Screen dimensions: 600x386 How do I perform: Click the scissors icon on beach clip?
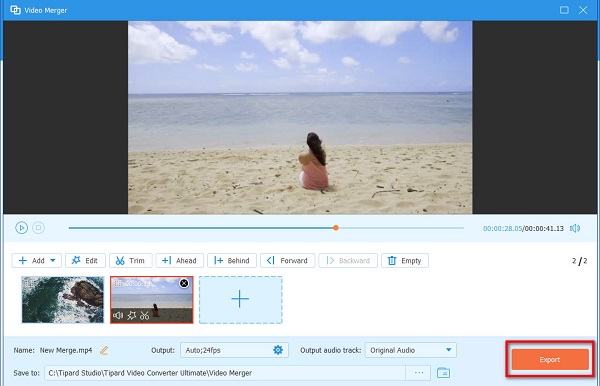click(x=144, y=316)
